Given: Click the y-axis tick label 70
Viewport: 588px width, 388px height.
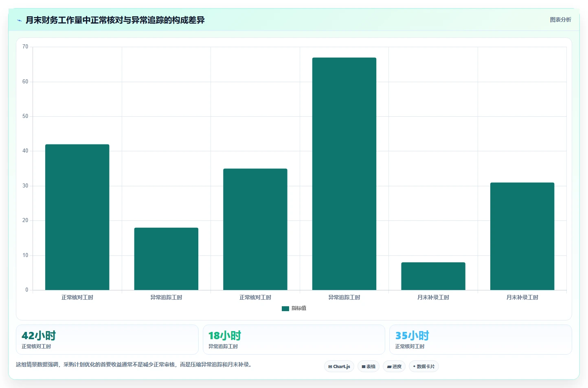Looking at the screenshot, I should click(x=25, y=47).
